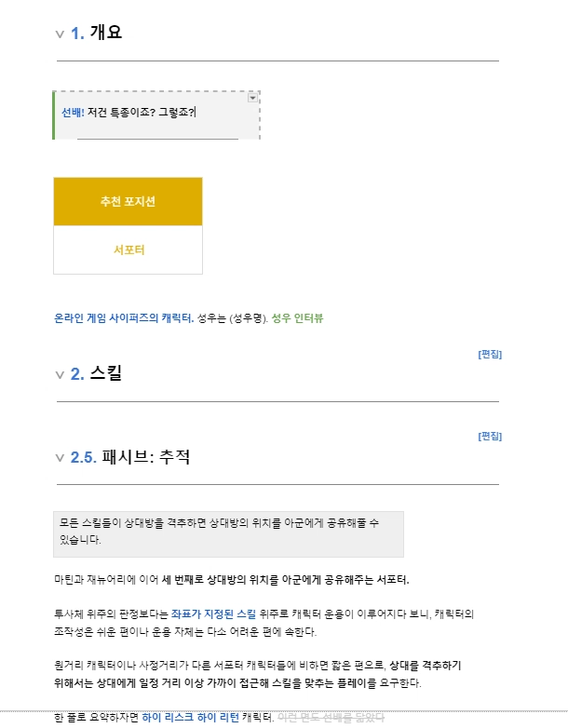Screen dimensions: 568x728
Task: Click the 선배! link in the quote
Action: [x=74, y=112]
